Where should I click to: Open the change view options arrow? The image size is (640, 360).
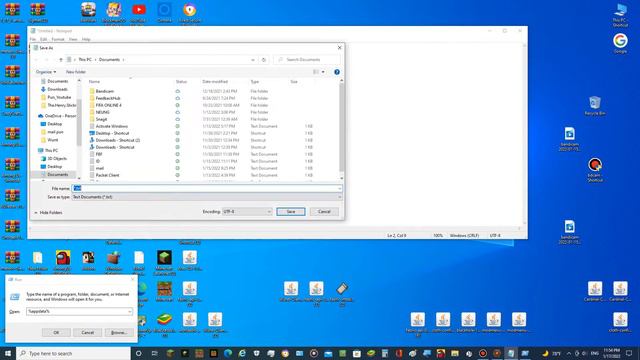323,72
